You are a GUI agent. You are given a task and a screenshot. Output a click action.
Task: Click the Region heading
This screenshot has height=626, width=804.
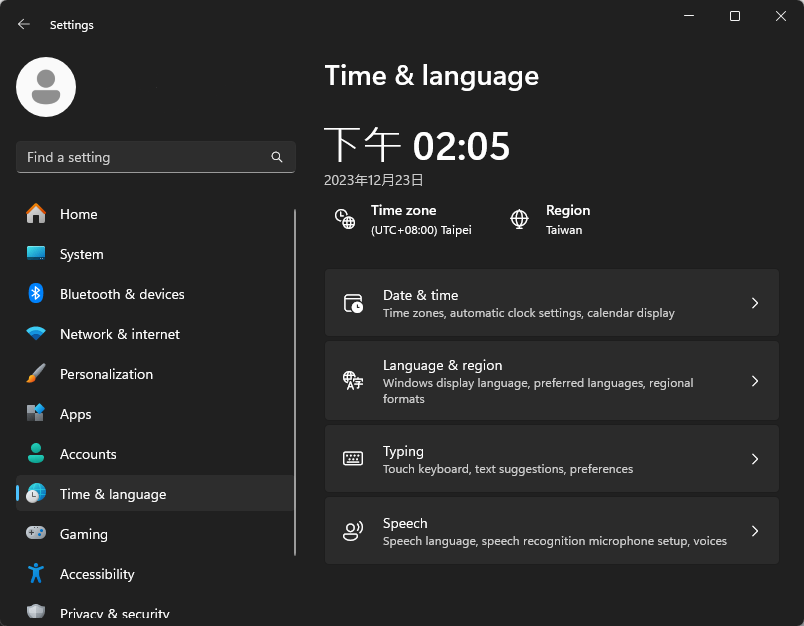(x=568, y=210)
